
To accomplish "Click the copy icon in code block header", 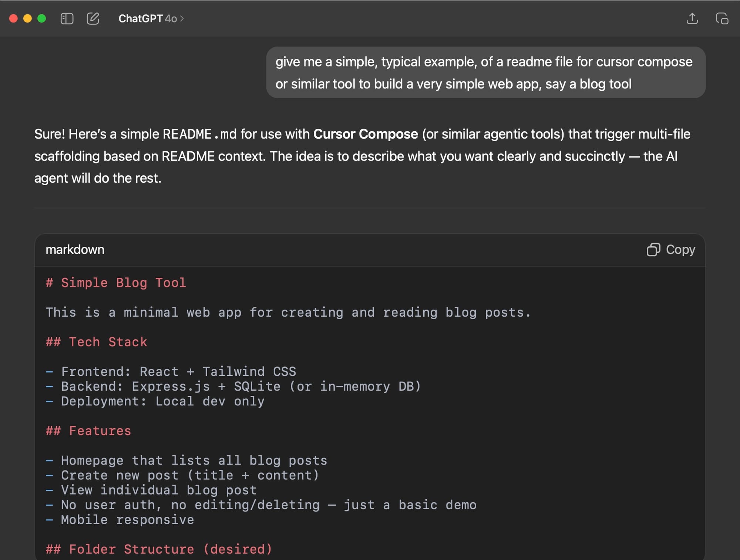I will tap(653, 250).
